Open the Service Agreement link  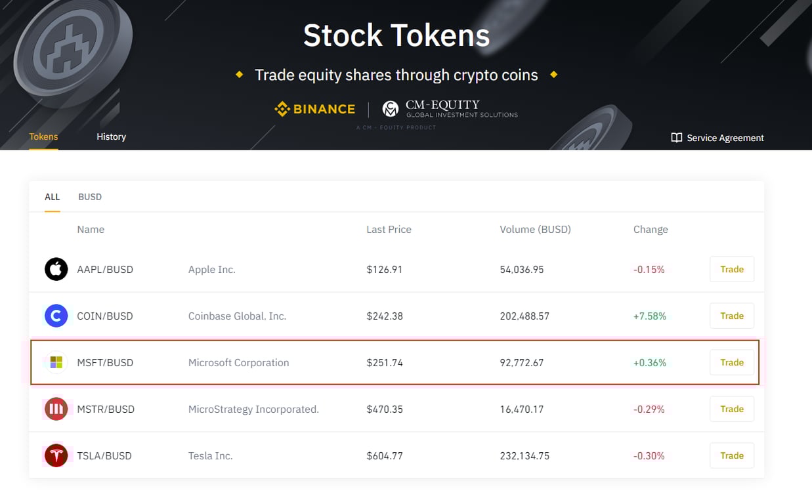tap(725, 138)
